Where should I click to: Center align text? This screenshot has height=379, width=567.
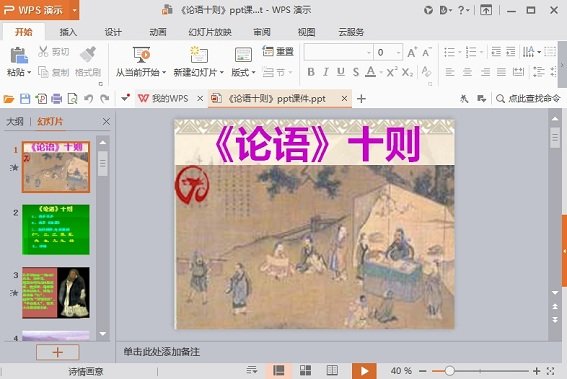tap(467, 72)
